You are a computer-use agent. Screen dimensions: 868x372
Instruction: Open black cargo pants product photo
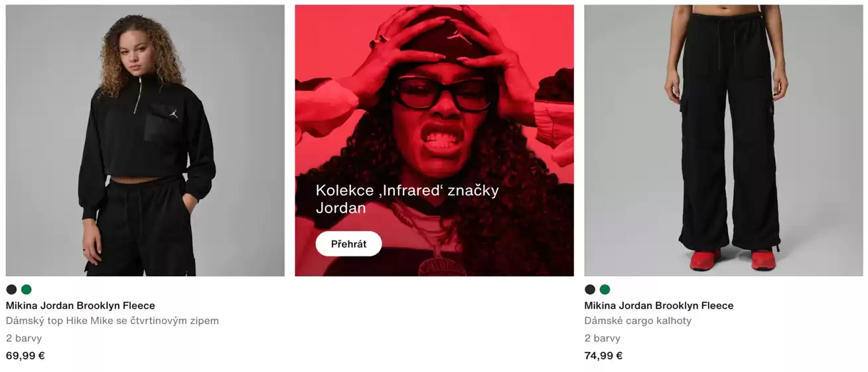pyautogui.click(x=723, y=141)
